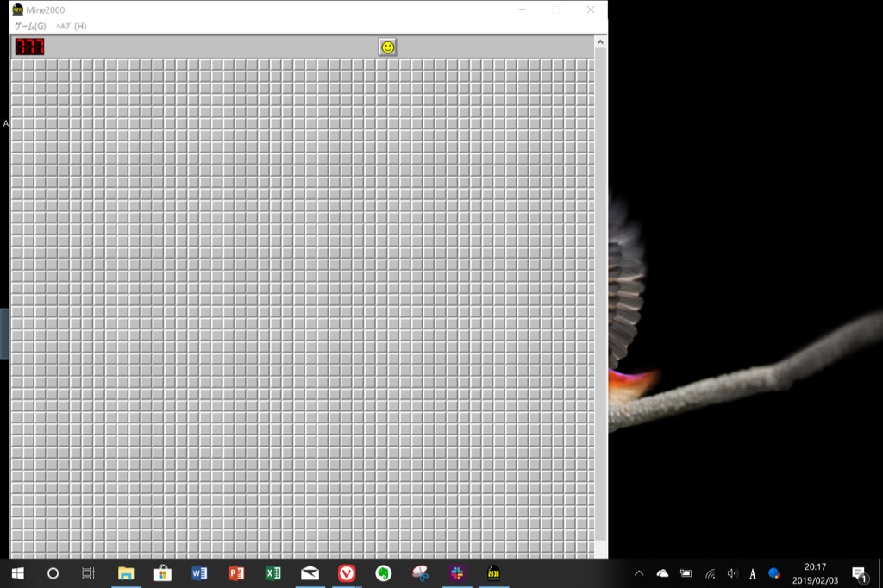Expand the hidden system tray icons chevron
Viewport: 883px width, 588px height.
639,573
